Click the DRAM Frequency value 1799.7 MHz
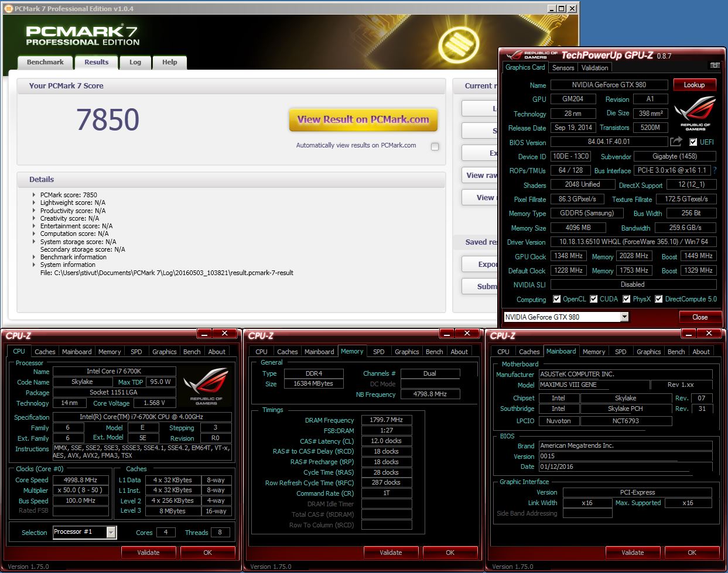Screen dimensions: 728x573 click(x=387, y=420)
